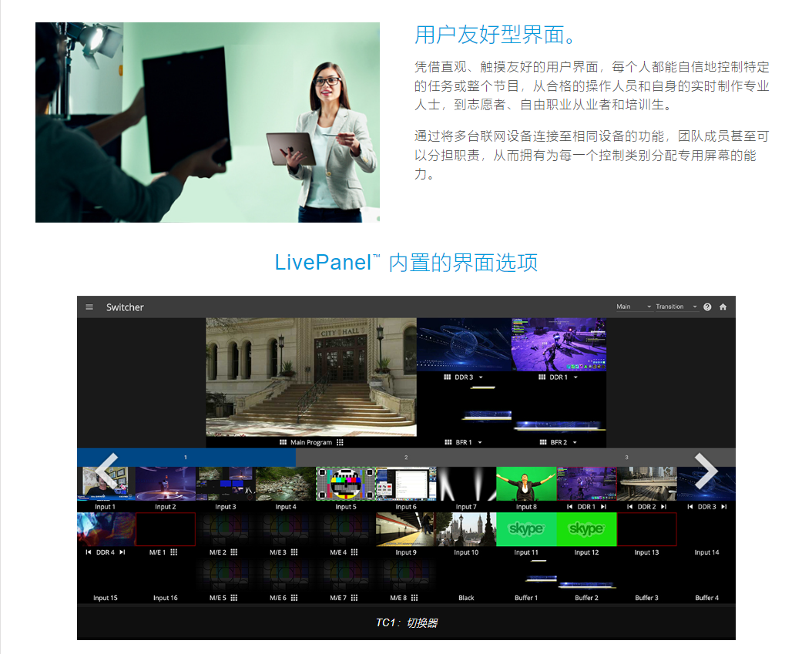Image resolution: width=812 pixels, height=654 pixels.
Task: Open M/E 1 grid options icon
Action: tap(174, 552)
